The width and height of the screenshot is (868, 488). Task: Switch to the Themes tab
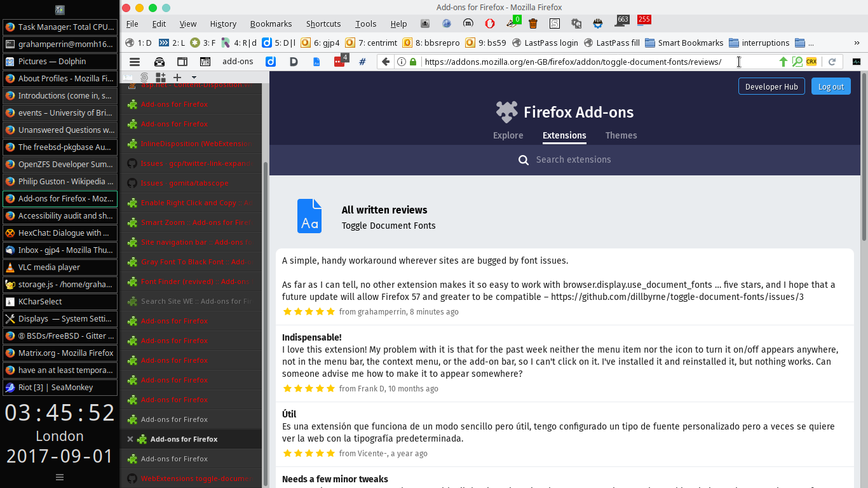[x=621, y=135]
